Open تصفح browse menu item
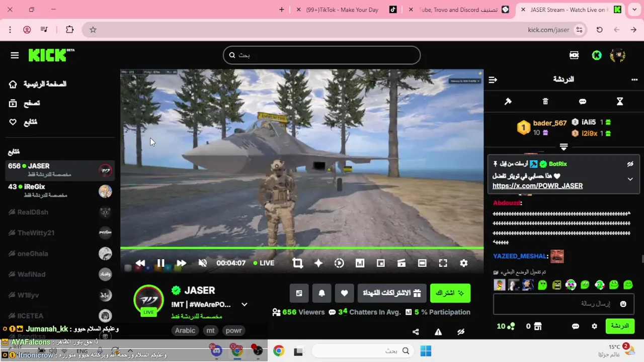Image resolution: width=644 pixels, height=362 pixels. coord(25,103)
